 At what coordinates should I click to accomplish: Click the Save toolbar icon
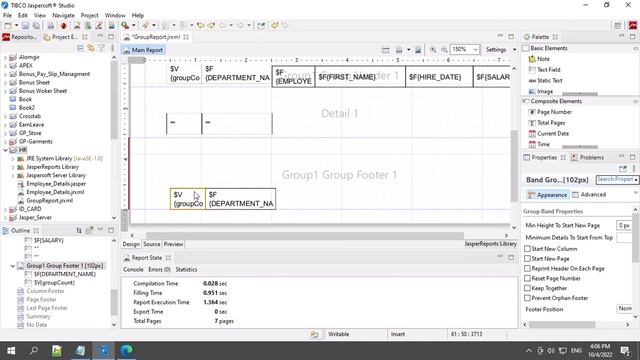(x=25, y=26)
